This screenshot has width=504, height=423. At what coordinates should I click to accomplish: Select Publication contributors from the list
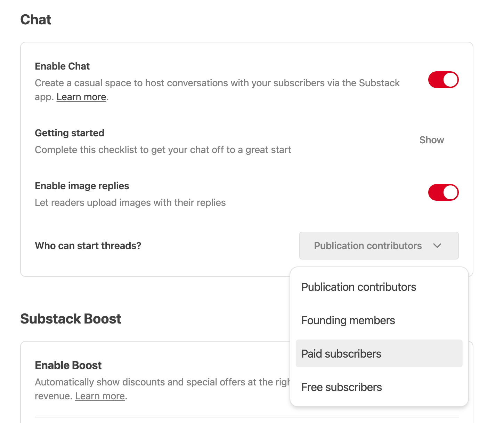point(359,287)
